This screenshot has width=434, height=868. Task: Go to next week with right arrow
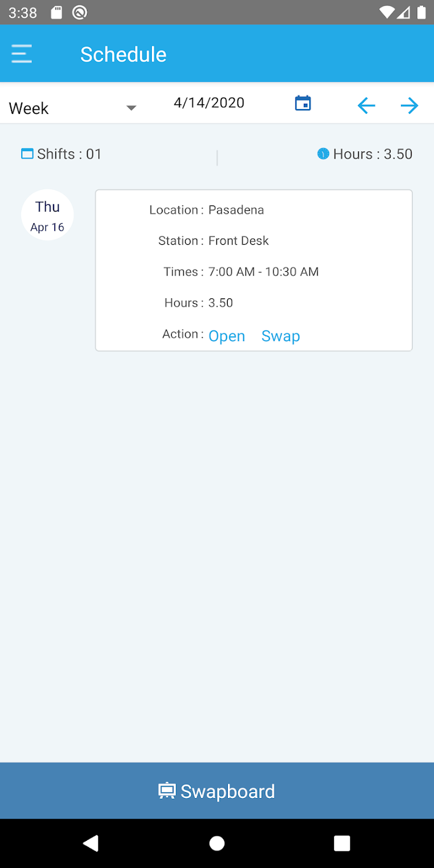[x=409, y=106]
